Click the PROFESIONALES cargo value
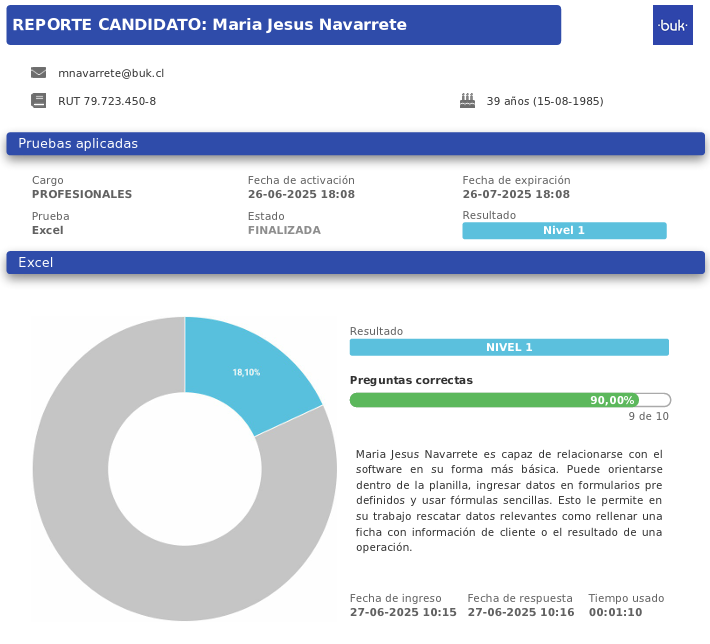Viewport: 710px width, 644px height. tap(82, 195)
